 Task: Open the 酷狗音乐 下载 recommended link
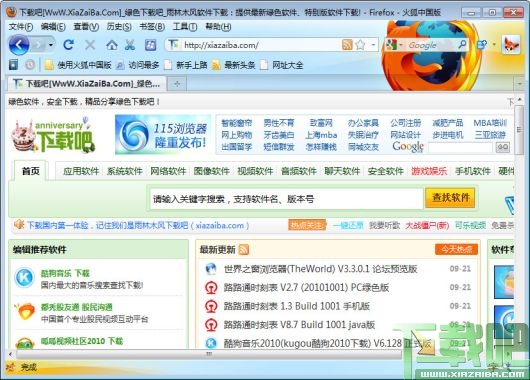(x=65, y=273)
